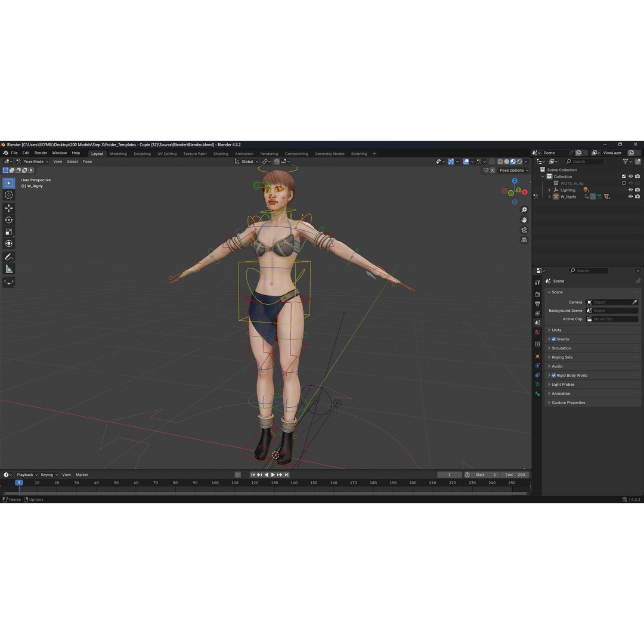Switch perspective/orthographic grid icon
Viewport: 644px width, 644px height.
524,240
